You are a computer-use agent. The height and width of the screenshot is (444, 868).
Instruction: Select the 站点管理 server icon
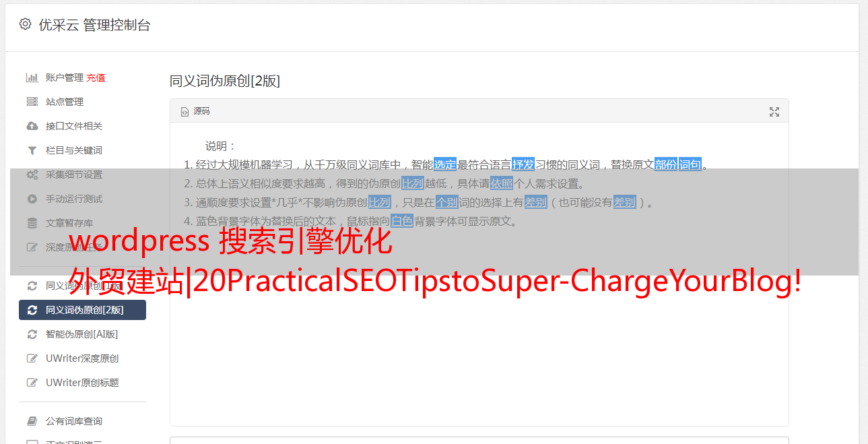pyautogui.click(x=32, y=102)
